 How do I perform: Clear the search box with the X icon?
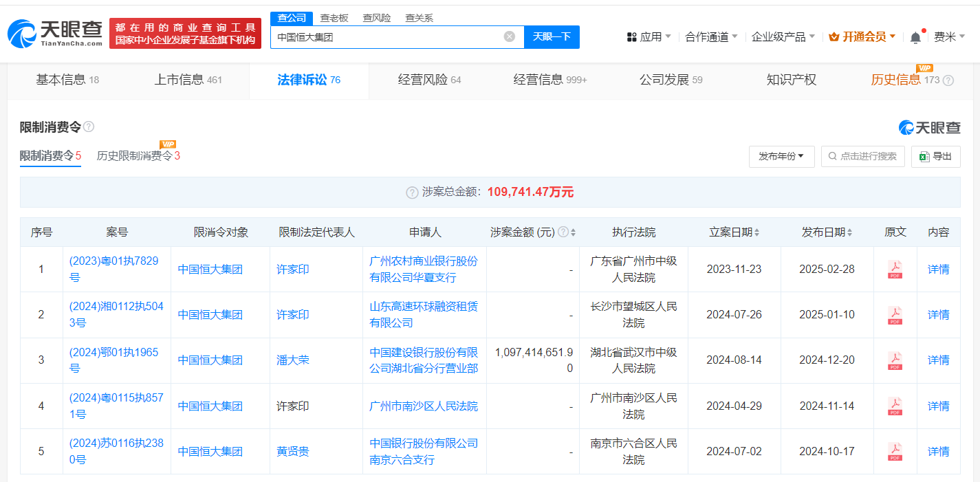point(509,36)
